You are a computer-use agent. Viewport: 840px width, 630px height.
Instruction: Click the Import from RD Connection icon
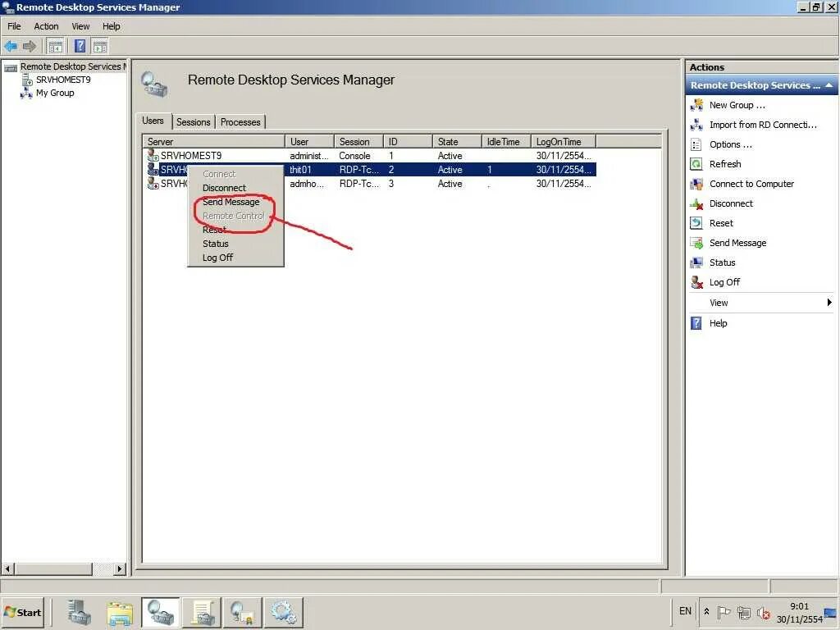click(696, 125)
